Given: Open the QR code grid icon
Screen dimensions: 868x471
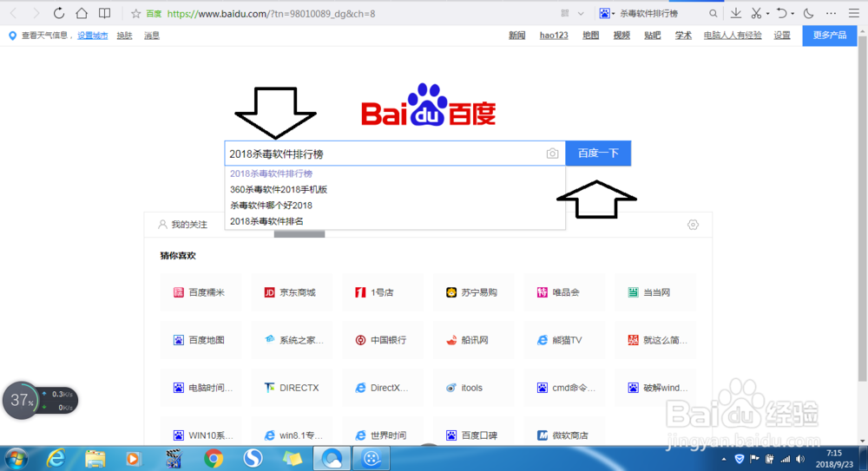Looking at the screenshot, I should (565, 13).
